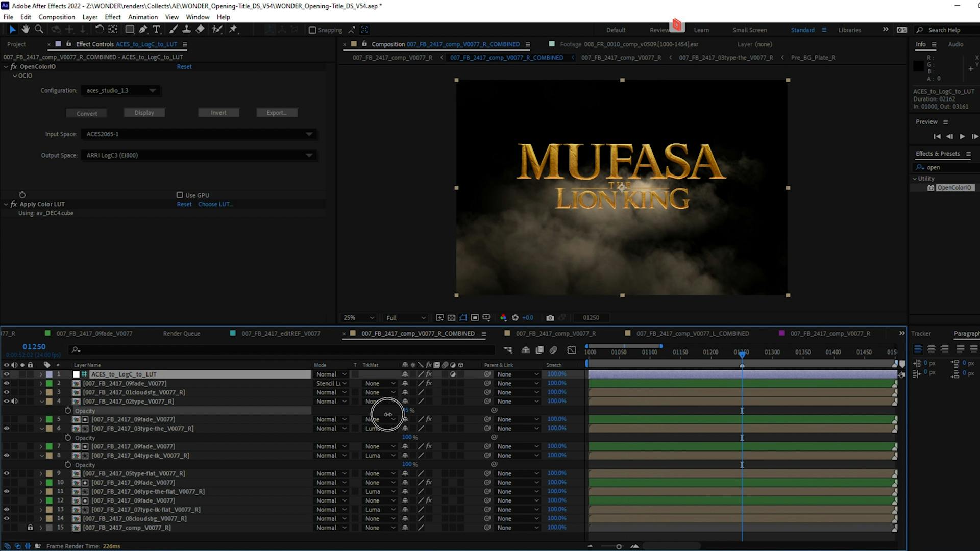Hide layer 1 ACES_to_LogC_to_LUT eye toggle

6,374
